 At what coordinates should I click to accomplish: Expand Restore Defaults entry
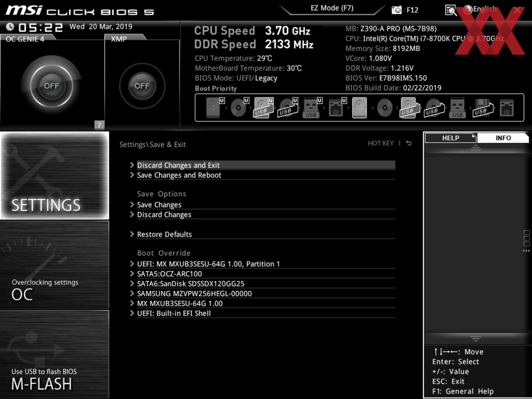pyautogui.click(x=262, y=234)
